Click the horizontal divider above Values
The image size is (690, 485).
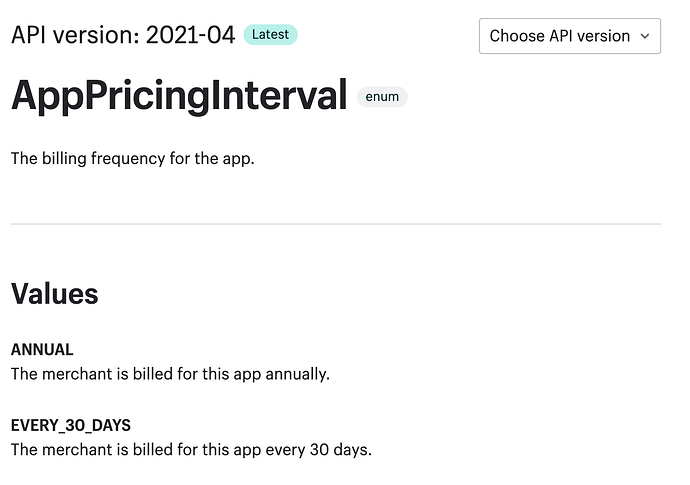tap(335, 224)
